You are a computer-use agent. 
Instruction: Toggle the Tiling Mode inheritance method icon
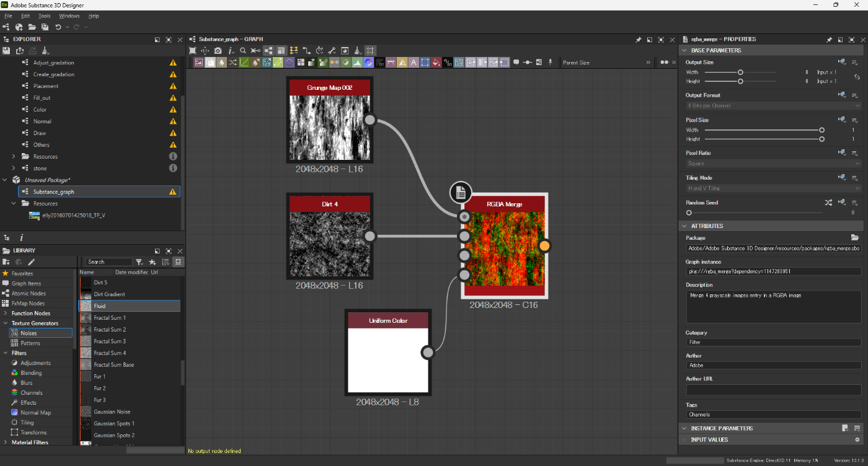(x=842, y=177)
